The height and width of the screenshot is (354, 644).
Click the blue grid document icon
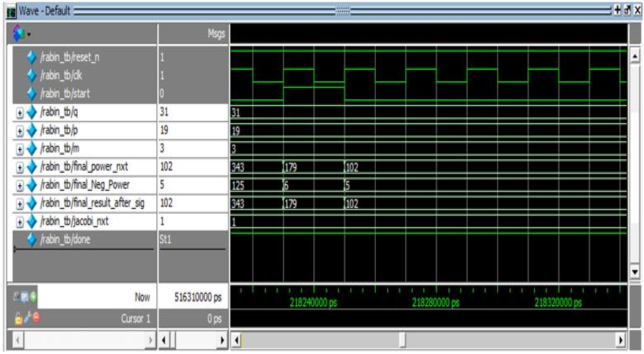(25, 297)
